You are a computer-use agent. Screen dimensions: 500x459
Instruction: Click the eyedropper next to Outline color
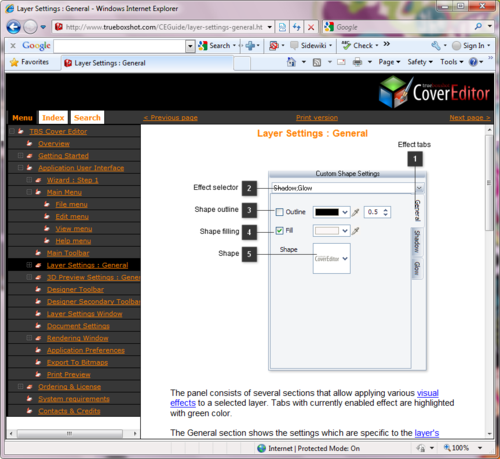pyautogui.click(x=356, y=212)
